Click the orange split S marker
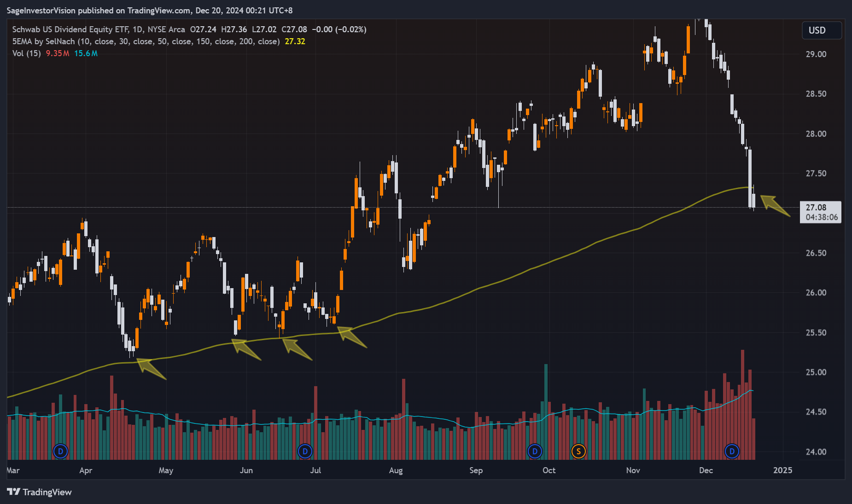Image resolution: width=852 pixels, height=504 pixels. [x=578, y=451]
